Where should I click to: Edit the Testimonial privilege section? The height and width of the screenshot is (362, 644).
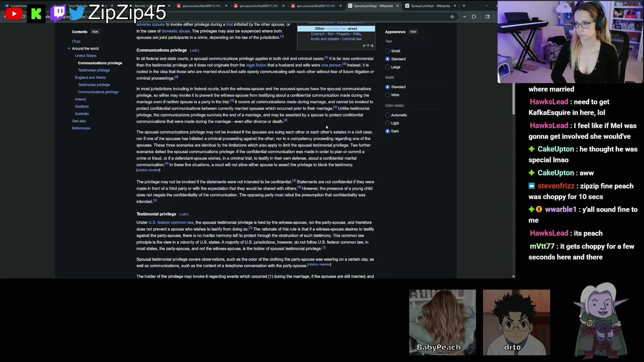point(184,214)
